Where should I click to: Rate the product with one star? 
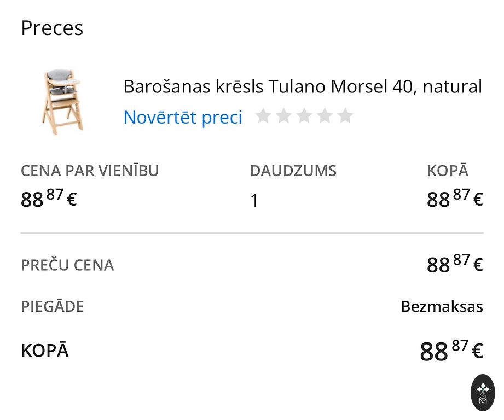coord(263,116)
